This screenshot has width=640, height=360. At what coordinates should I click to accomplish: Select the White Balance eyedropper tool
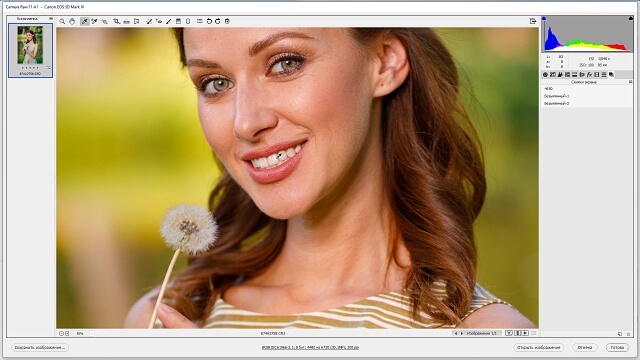(84, 21)
